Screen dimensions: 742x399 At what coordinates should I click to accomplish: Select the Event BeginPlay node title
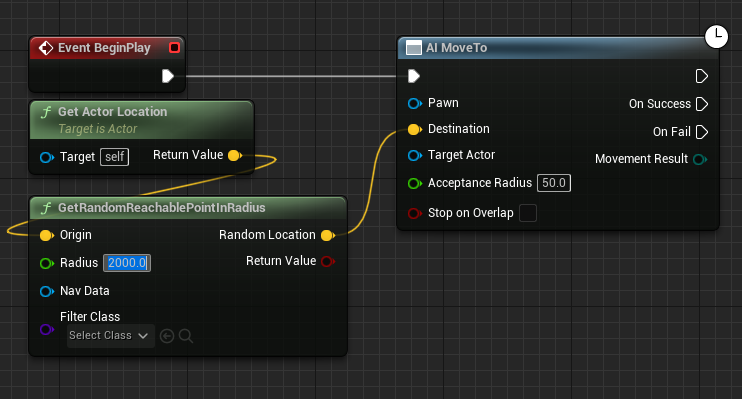click(x=104, y=48)
